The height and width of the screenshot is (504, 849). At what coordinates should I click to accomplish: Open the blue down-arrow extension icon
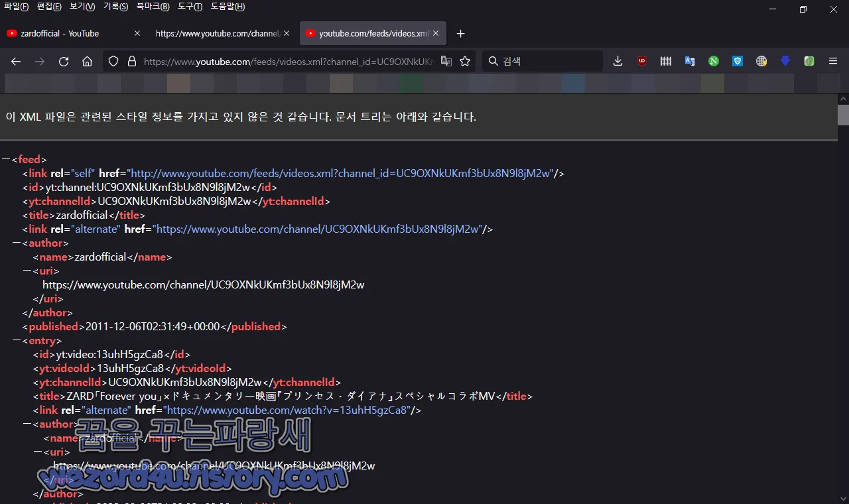click(x=785, y=62)
